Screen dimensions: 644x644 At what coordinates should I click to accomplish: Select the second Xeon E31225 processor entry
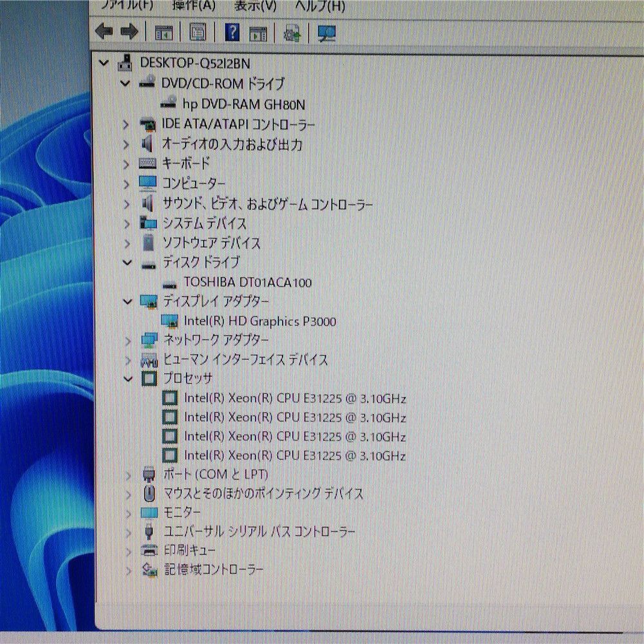tap(295, 417)
